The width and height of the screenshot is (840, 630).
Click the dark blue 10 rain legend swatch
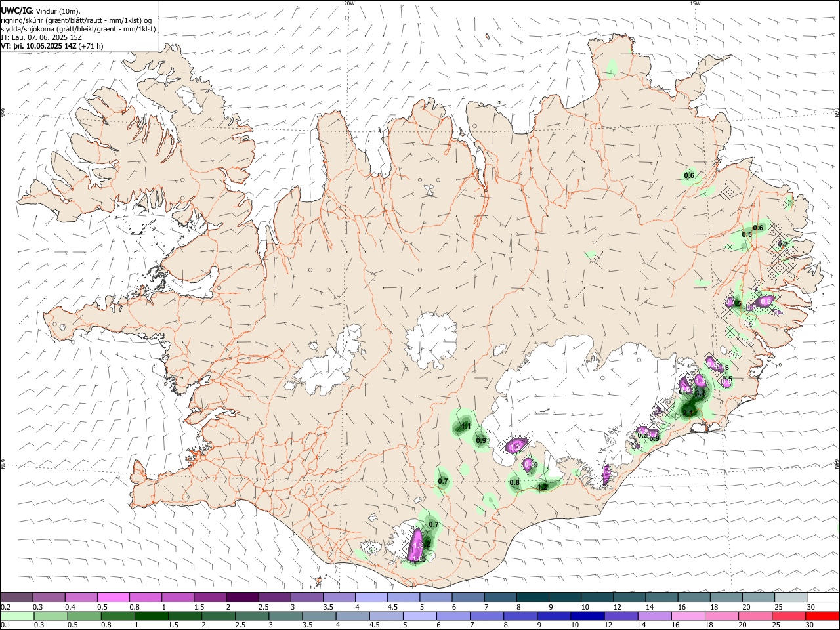coord(587,616)
